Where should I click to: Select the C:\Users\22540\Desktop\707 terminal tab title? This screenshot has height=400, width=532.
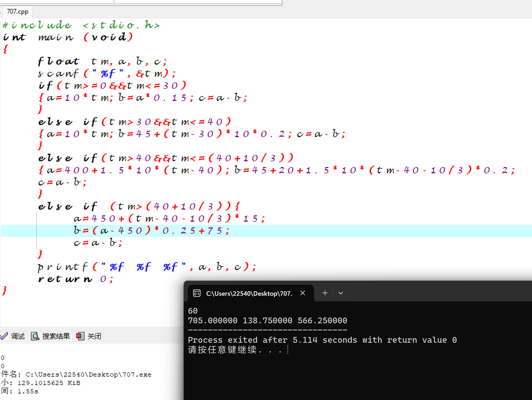tap(249, 293)
